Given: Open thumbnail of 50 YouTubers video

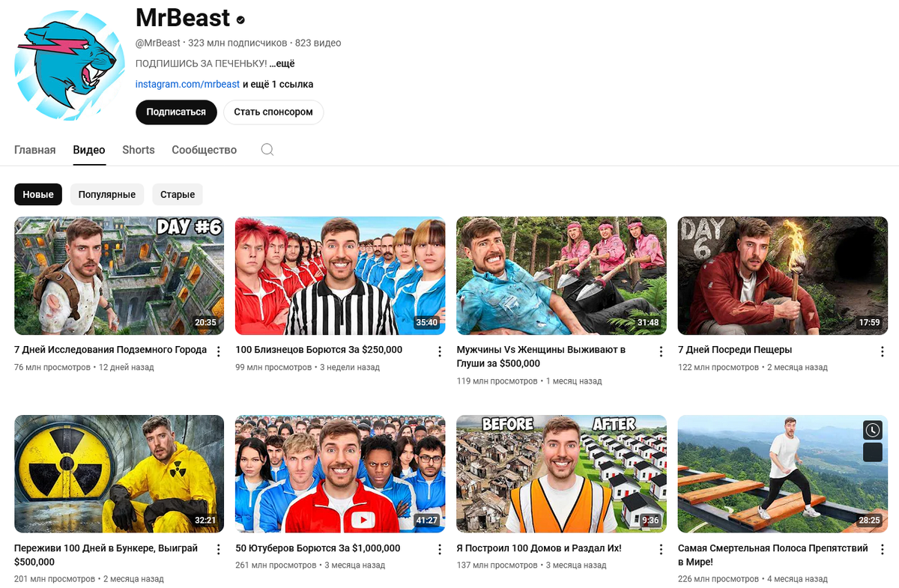Looking at the screenshot, I should [340, 474].
